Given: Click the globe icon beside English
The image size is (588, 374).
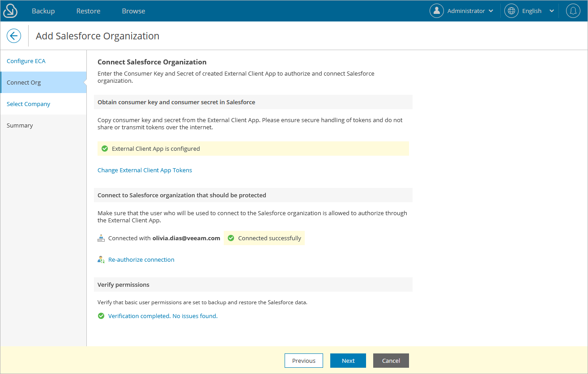Looking at the screenshot, I should (511, 10).
